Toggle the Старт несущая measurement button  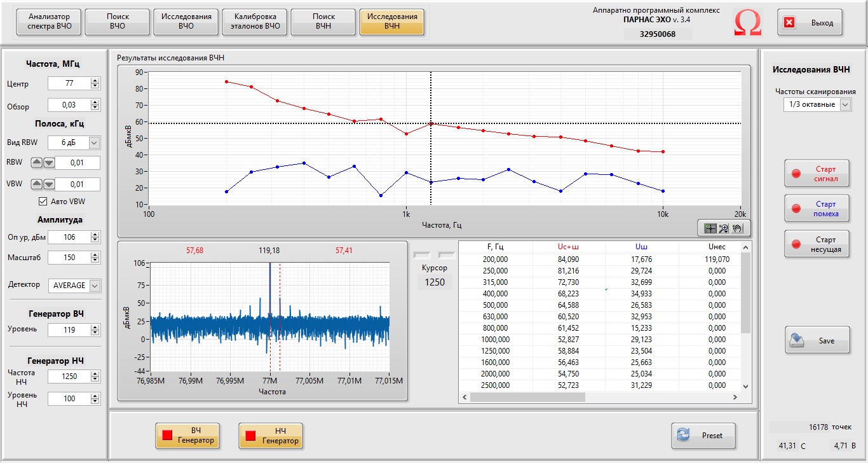click(817, 245)
